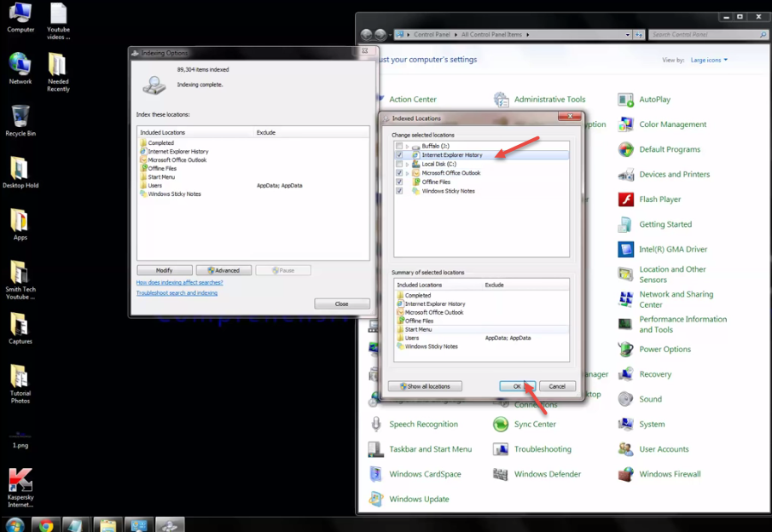Open address bar history dropdown arrow
The width and height of the screenshot is (772, 532).
point(627,35)
